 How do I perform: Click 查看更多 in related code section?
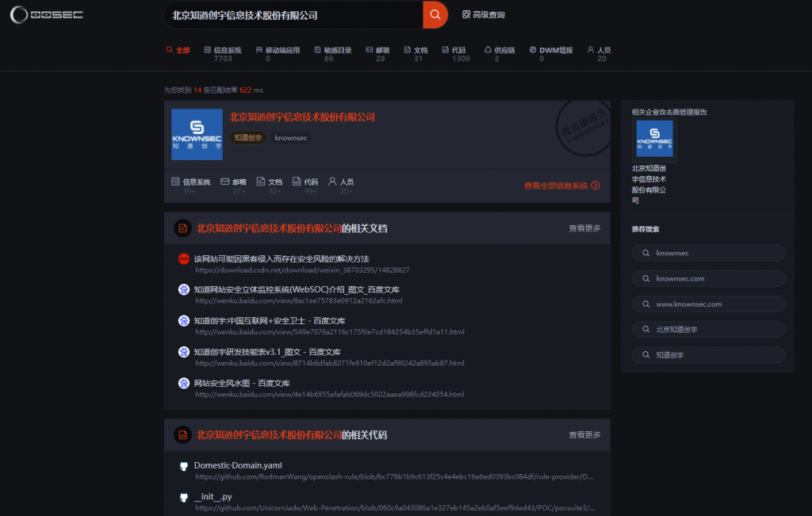(x=584, y=434)
